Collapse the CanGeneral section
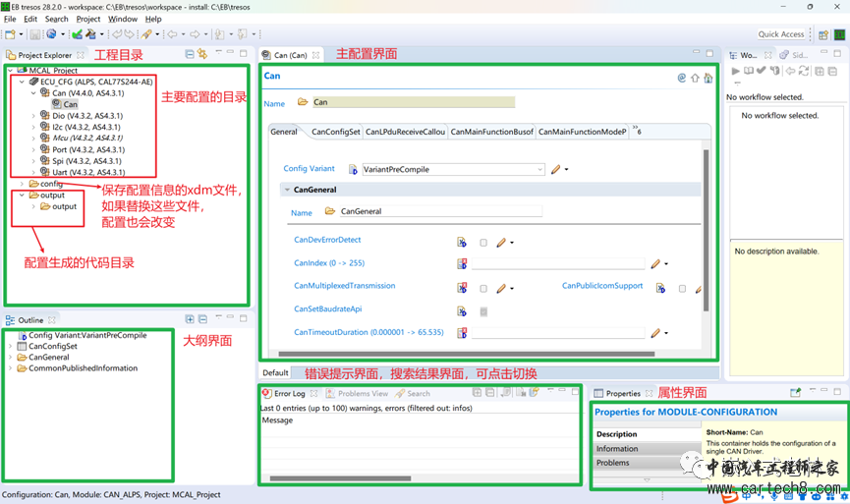 287,190
